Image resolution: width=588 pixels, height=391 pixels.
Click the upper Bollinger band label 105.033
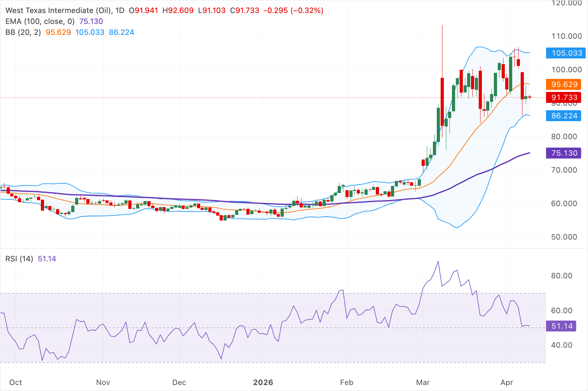tap(565, 53)
